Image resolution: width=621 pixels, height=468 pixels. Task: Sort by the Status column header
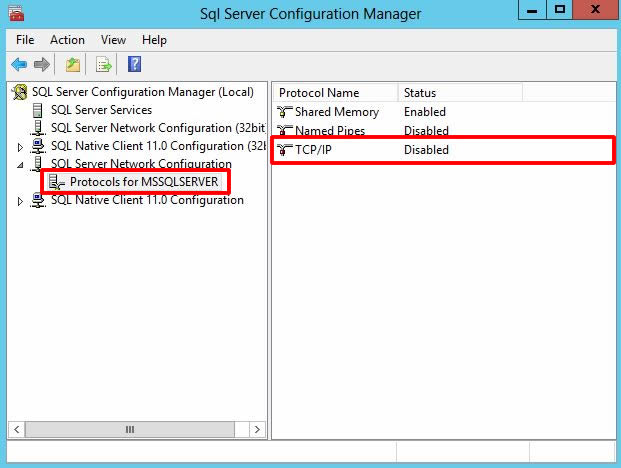coord(419,93)
